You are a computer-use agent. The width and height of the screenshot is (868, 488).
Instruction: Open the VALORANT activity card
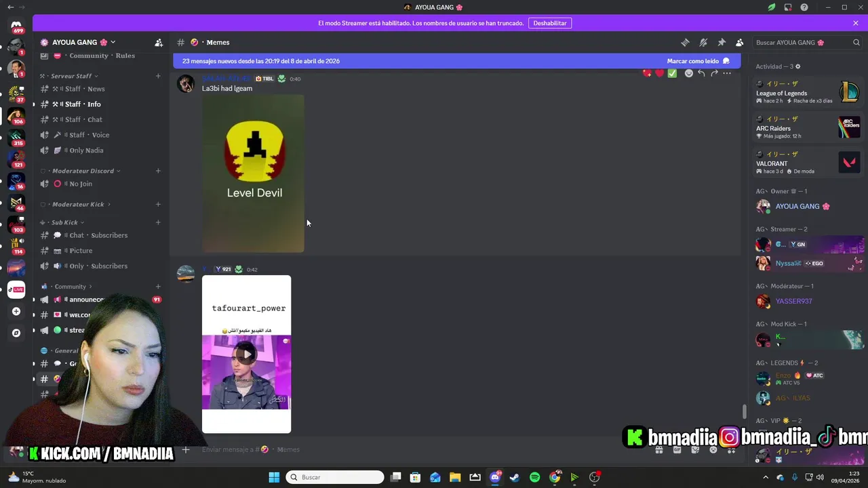tap(808, 163)
